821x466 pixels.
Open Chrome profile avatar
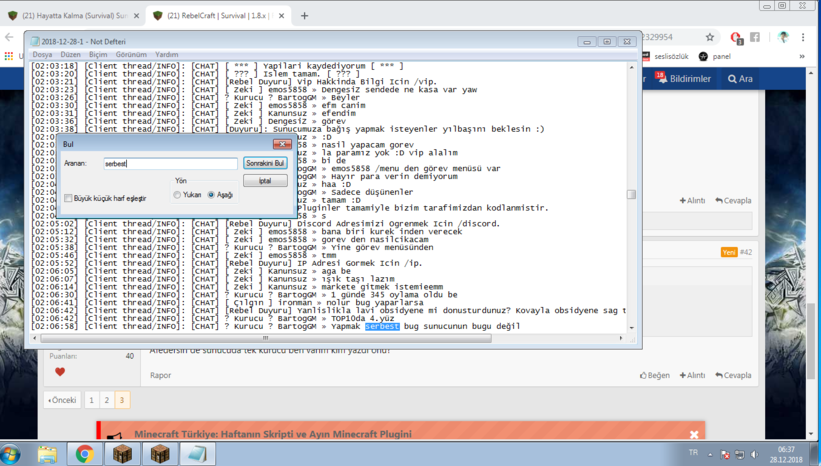point(783,37)
